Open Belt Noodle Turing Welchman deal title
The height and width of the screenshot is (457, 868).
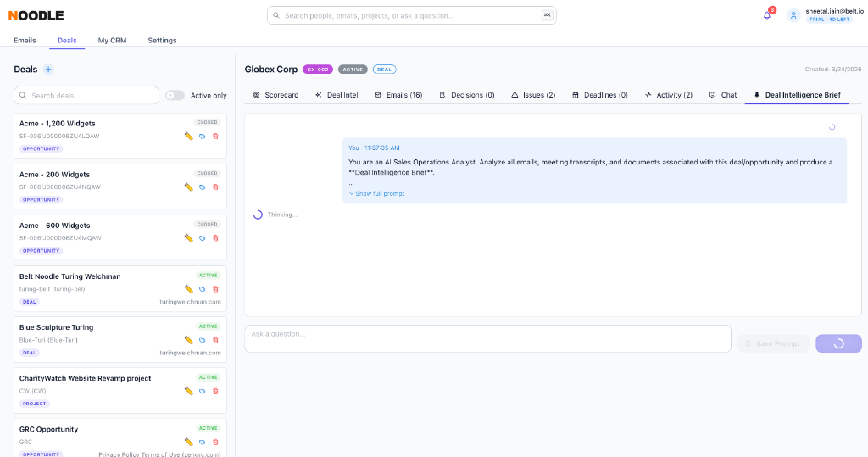[x=70, y=276]
